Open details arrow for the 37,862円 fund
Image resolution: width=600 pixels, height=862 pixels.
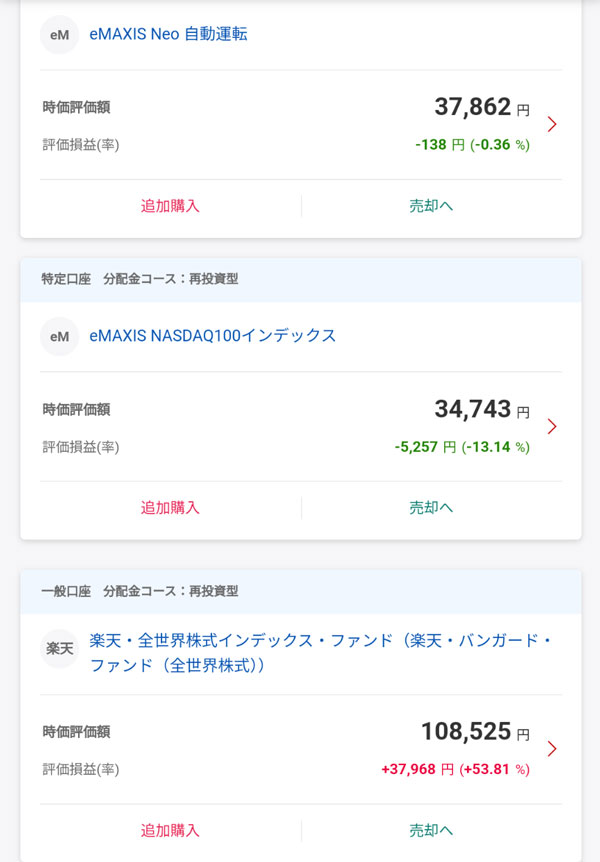pos(552,124)
